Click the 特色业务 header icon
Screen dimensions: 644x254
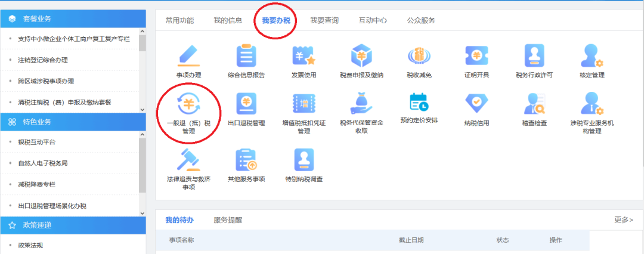point(13,122)
